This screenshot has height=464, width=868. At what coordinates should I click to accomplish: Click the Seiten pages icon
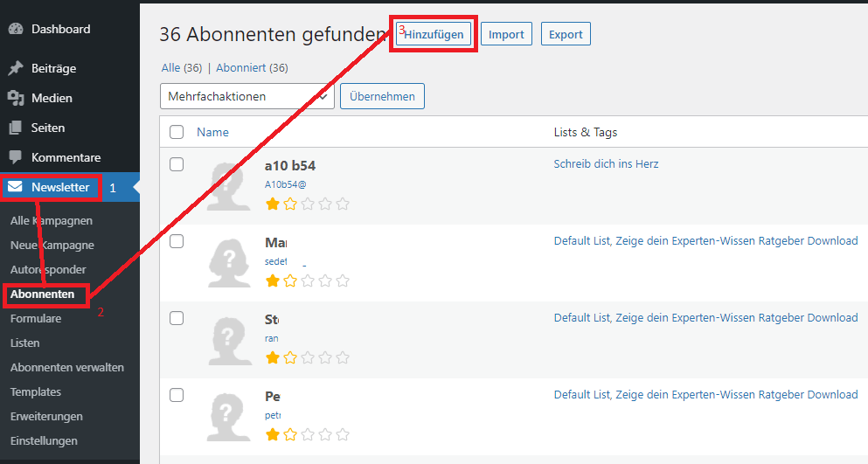[15, 128]
